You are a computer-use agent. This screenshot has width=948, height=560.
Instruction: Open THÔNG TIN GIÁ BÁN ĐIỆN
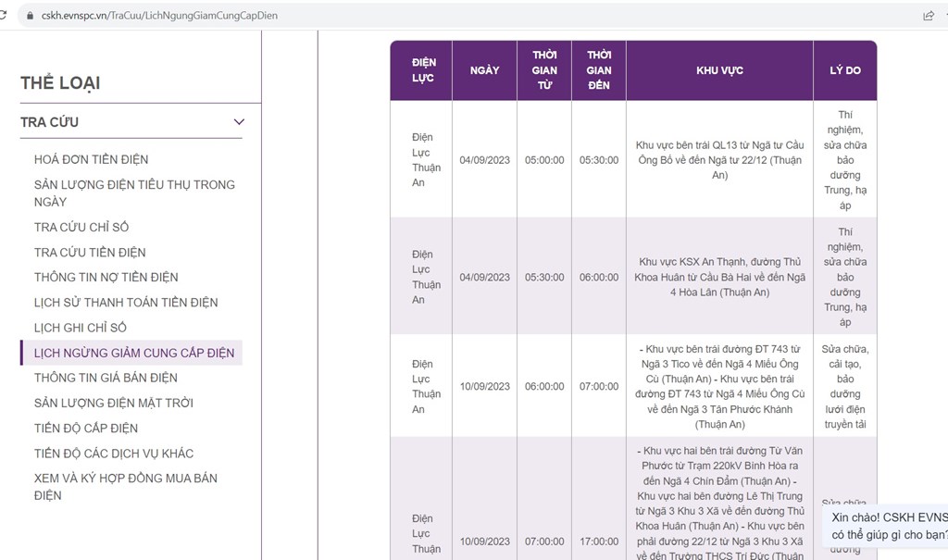106,378
